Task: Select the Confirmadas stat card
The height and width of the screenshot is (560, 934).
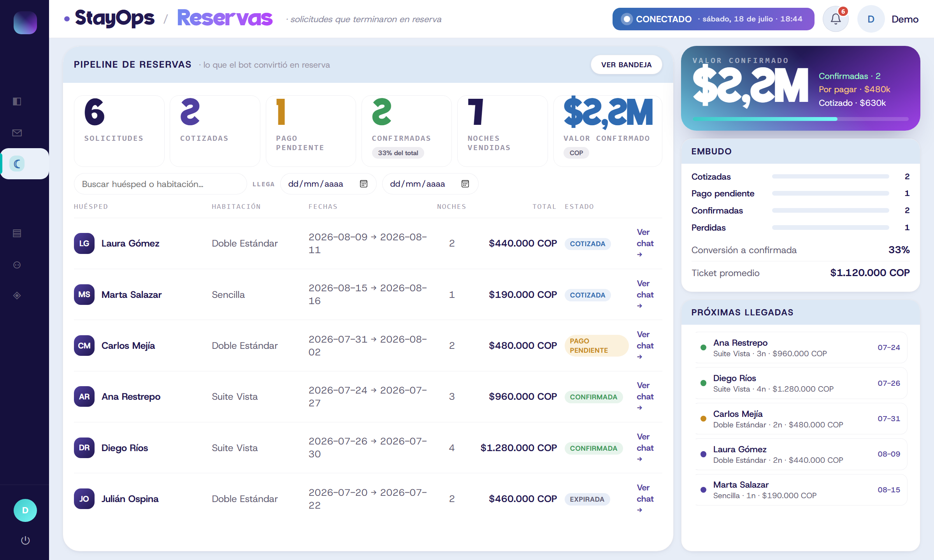Action: [406, 131]
